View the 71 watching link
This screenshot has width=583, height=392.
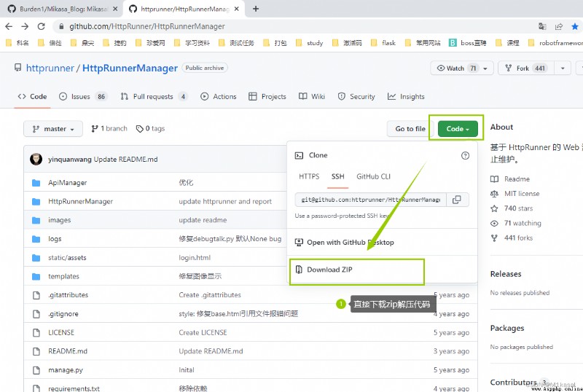(x=516, y=223)
